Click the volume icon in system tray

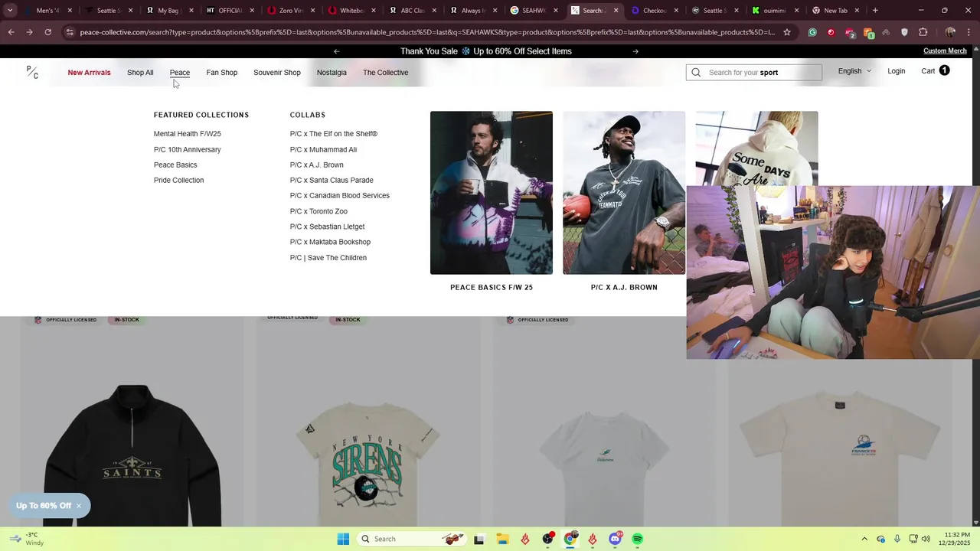926,539
